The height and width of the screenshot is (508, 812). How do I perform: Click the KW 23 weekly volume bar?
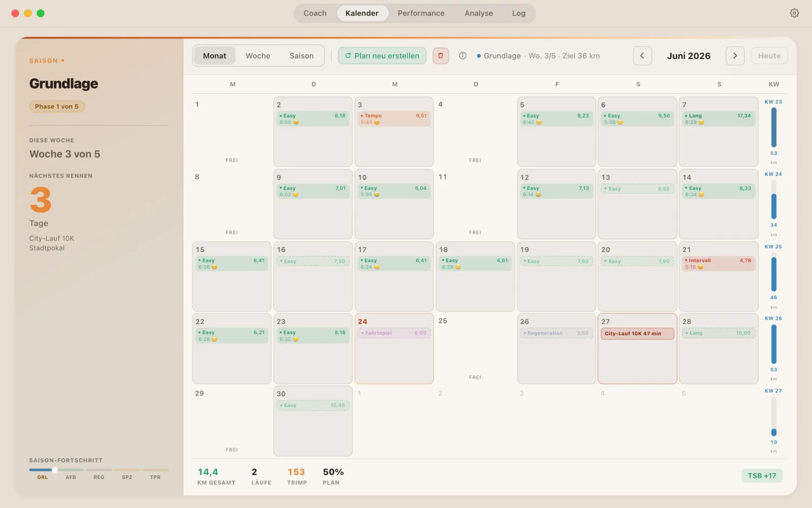click(x=773, y=127)
